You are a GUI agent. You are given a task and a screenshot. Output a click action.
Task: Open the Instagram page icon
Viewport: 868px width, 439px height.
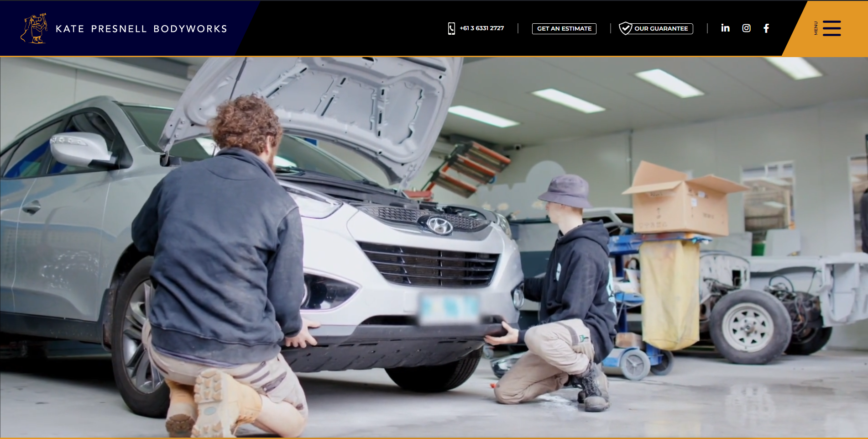[746, 28]
